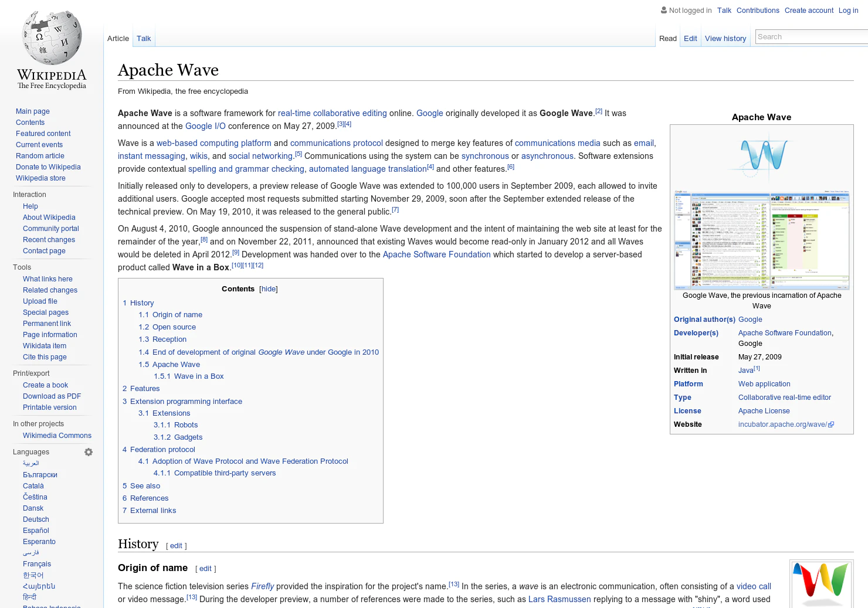Screen dimensions: 868x608
Task: Jump to 1.2 Open source section
Action: (167, 327)
